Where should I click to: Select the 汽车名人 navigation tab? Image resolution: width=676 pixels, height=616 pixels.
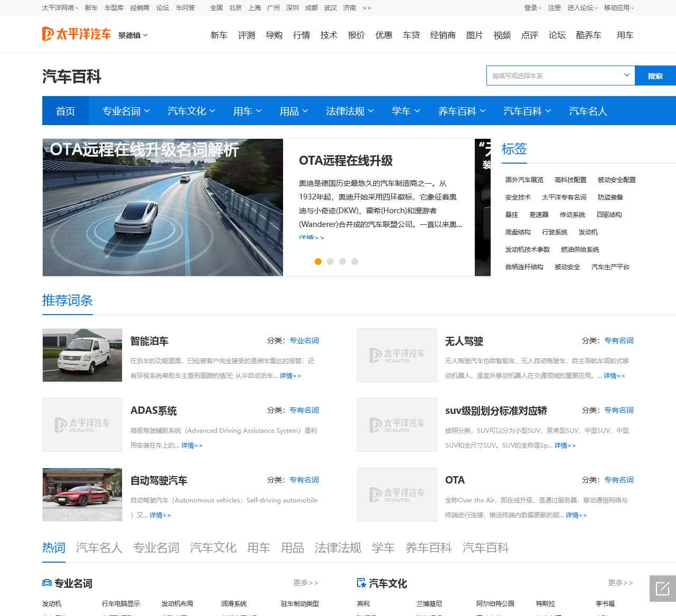[587, 111]
